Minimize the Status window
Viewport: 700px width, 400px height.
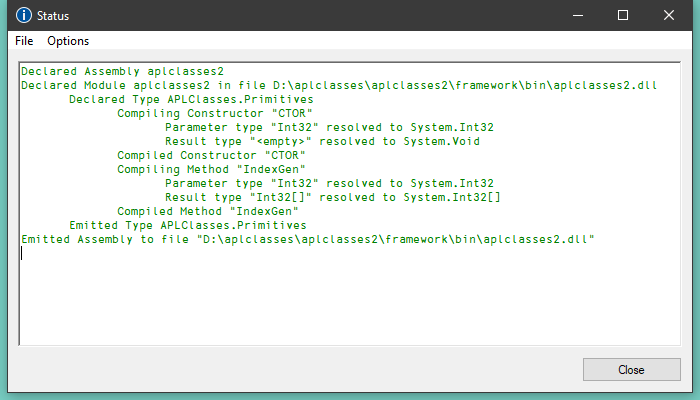coord(577,16)
